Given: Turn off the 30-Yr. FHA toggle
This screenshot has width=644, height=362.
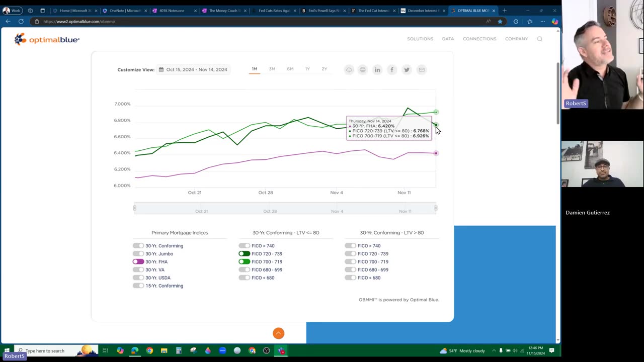Looking at the screenshot, I should pyautogui.click(x=138, y=262).
